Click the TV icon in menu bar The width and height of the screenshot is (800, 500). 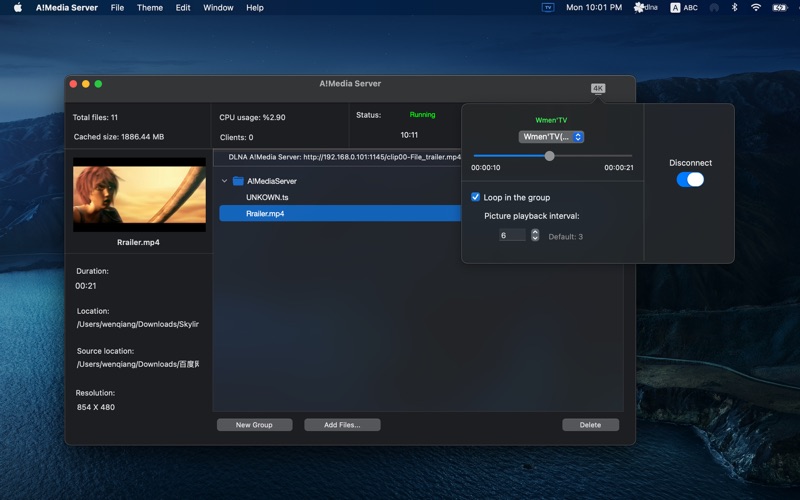[547, 7]
